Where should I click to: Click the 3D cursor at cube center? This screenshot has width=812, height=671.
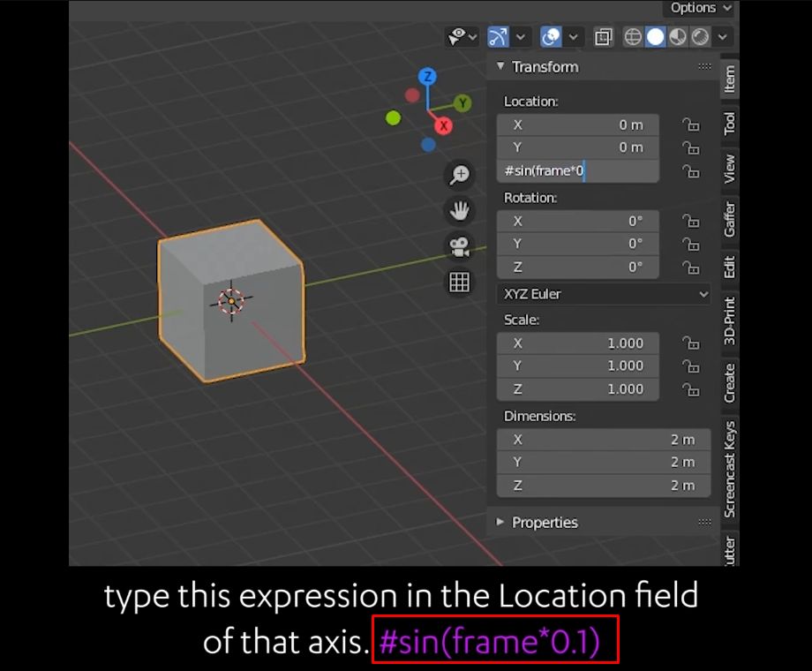tap(231, 300)
